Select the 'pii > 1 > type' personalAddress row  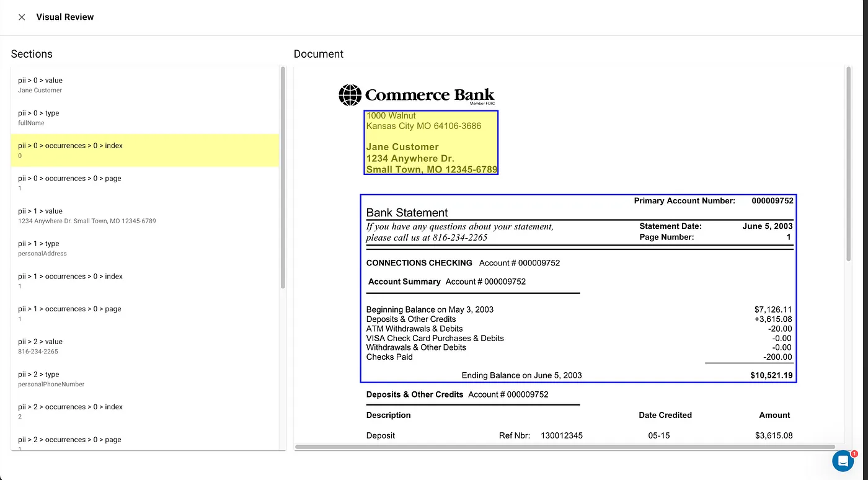[145, 248]
